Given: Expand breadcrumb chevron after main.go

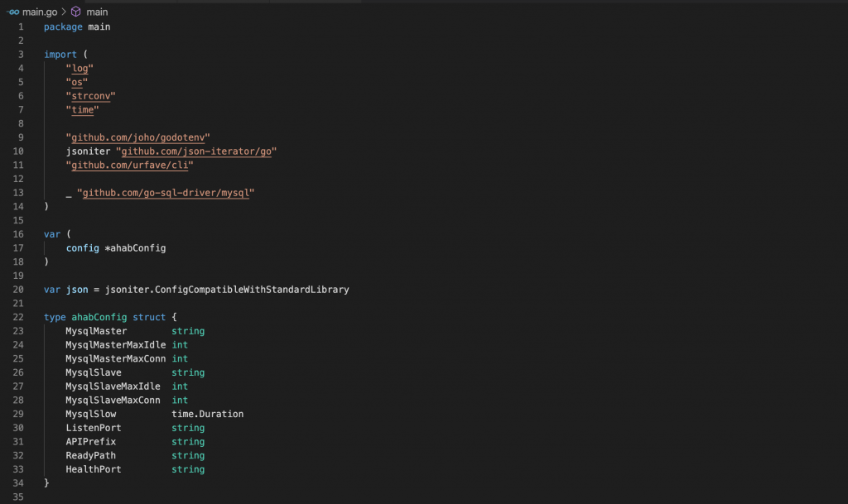Looking at the screenshot, I should point(64,12).
